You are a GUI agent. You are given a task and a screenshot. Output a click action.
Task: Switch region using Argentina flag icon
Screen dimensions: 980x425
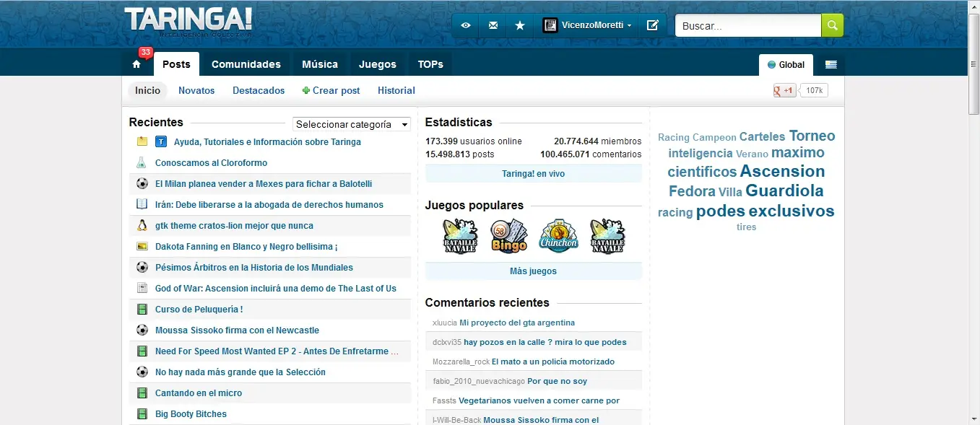tap(831, 64)
